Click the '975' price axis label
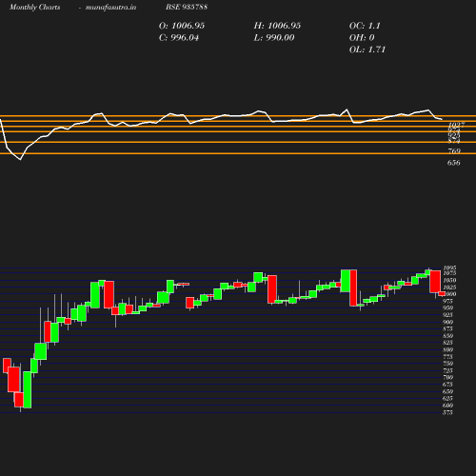 click(447, 301)
